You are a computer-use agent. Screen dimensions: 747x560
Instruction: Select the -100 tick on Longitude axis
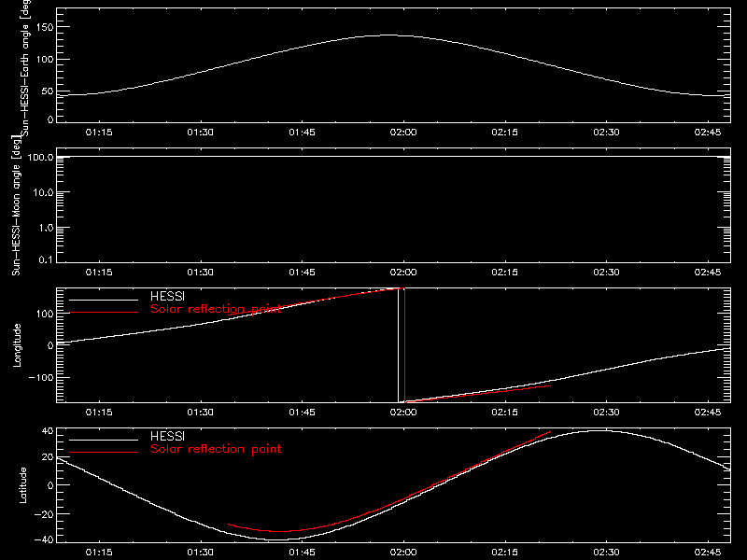pyautogui.click(x=41, y=377)
